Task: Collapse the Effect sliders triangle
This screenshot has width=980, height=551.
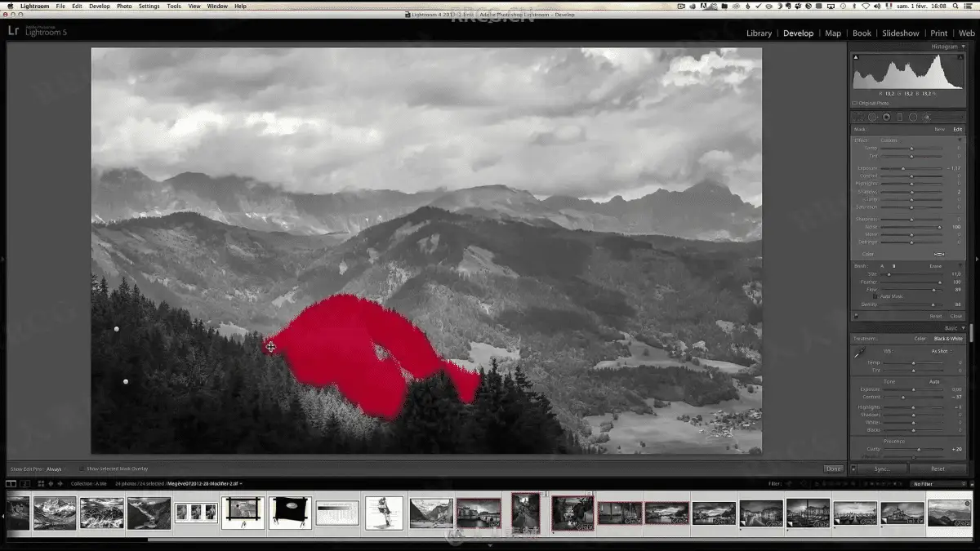Action: pos(960,140)
